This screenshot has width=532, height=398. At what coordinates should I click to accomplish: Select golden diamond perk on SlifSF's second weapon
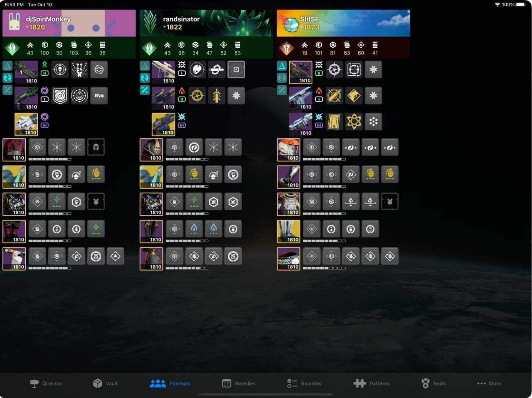354,96
